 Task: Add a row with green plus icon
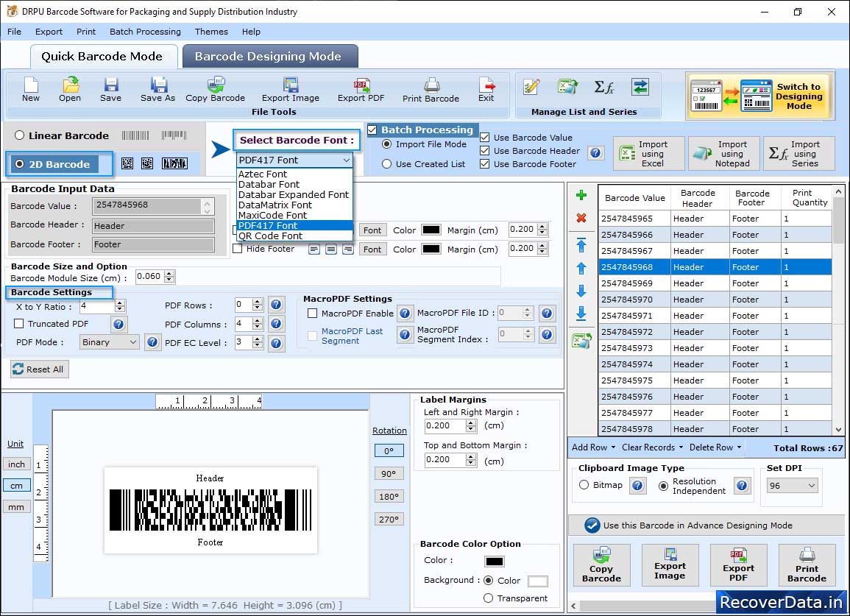click(581, 195)
